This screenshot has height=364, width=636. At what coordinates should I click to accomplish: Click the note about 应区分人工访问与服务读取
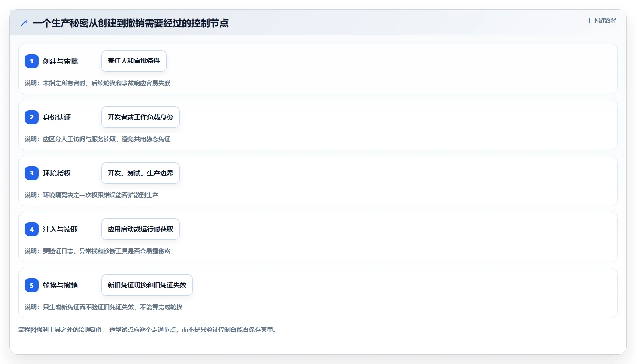point(98,139)
